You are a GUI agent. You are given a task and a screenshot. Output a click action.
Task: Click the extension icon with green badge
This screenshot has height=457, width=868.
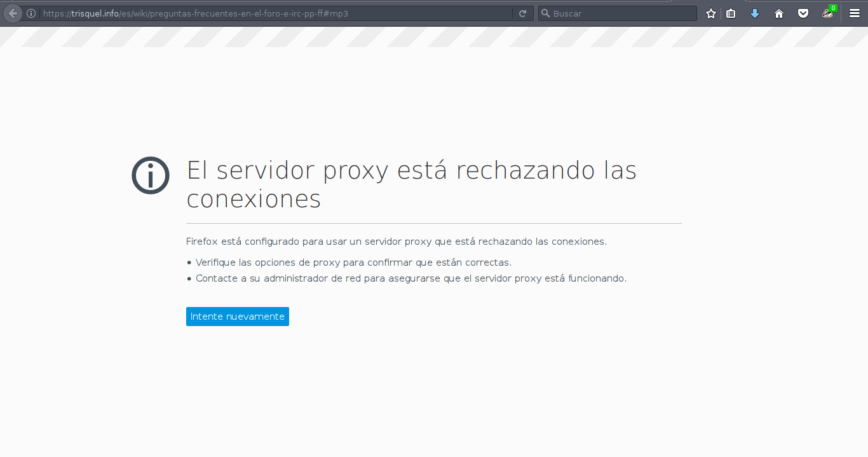pyautogui.click(x=828, y=13)
